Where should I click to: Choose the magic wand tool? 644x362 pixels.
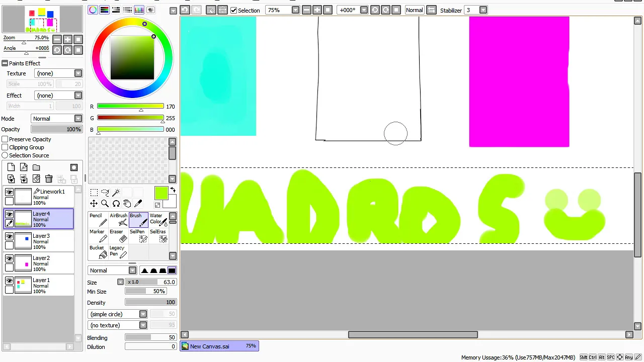point(116,193)
